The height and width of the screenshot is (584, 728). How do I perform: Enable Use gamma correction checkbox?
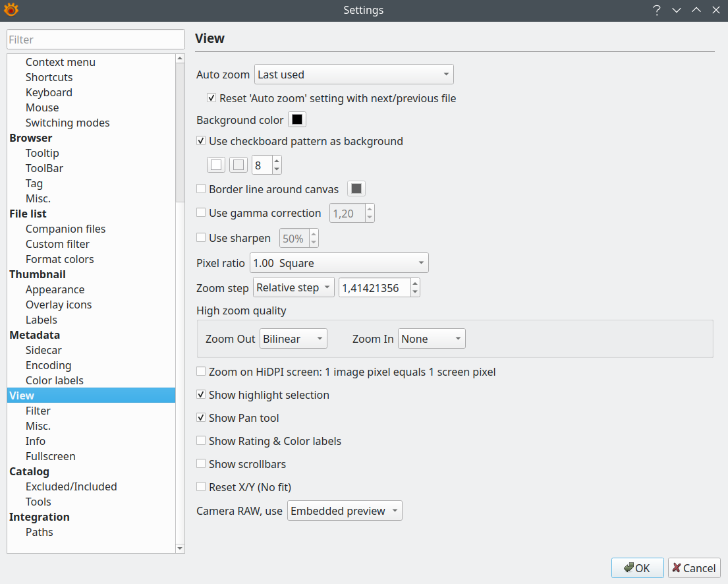click(201, 213)
